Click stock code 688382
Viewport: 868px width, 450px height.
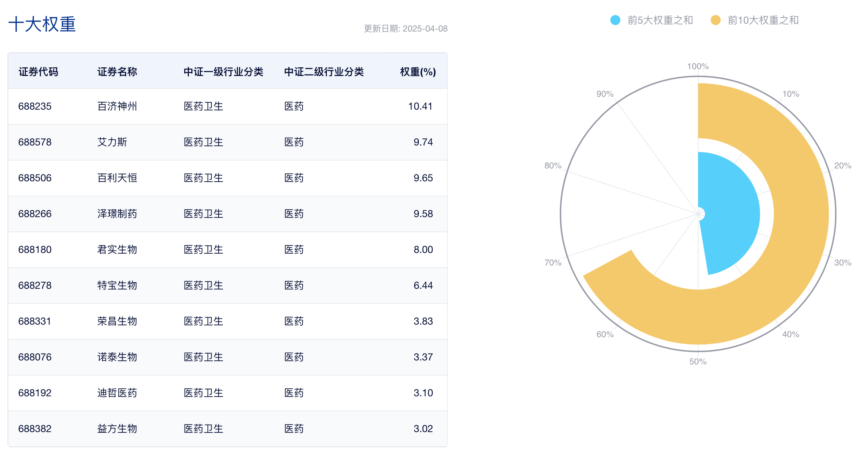(x=35, y=429)
